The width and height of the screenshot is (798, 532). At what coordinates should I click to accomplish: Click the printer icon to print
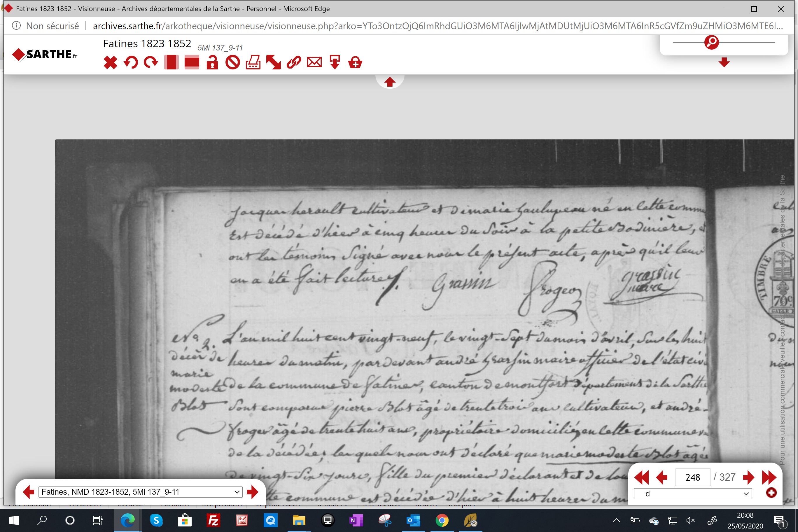pos(253,62)
